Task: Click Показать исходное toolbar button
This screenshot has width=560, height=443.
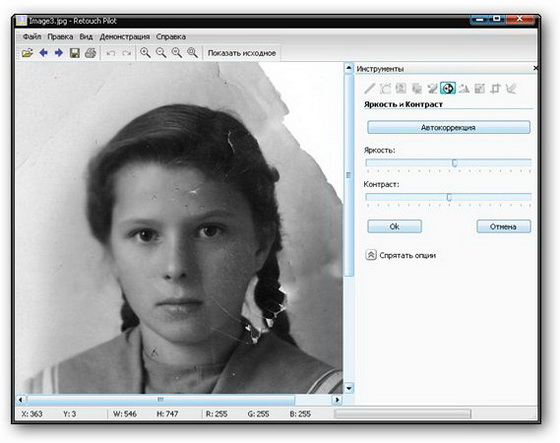Action: (242, 53)
